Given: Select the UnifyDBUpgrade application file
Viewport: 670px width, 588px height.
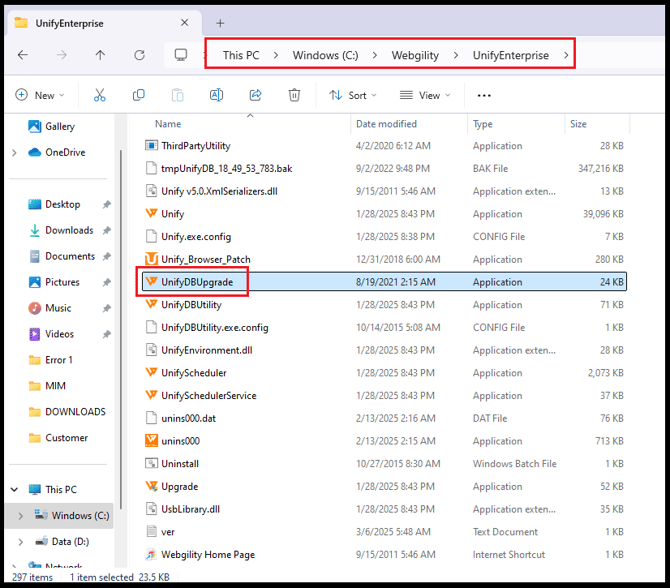Looking at the screenshot, I should [197, 282].
